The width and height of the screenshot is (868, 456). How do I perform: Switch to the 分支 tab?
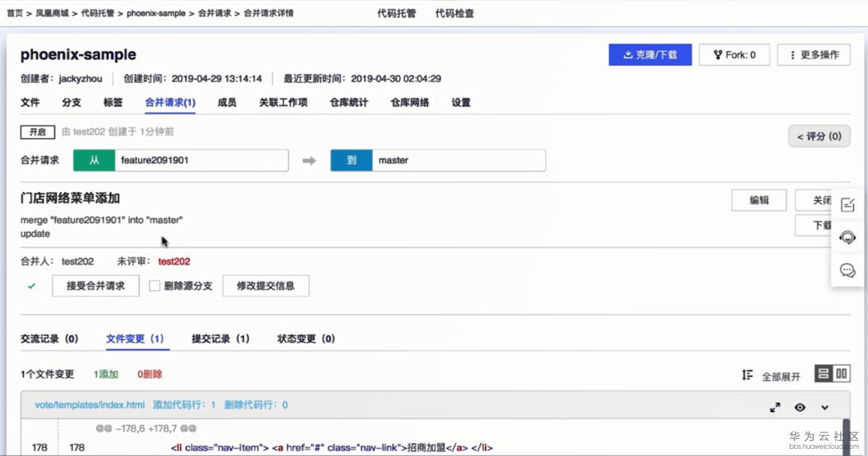click(72, 102)
